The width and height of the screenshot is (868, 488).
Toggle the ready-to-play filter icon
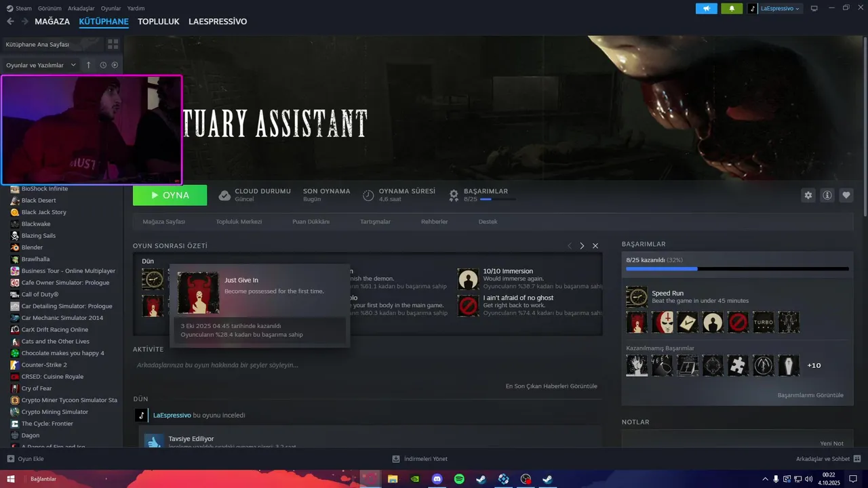click(x=115, y=65)
